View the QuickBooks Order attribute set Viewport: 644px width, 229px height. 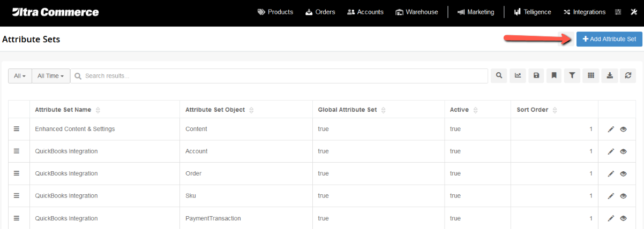click(x=623, y=174)
